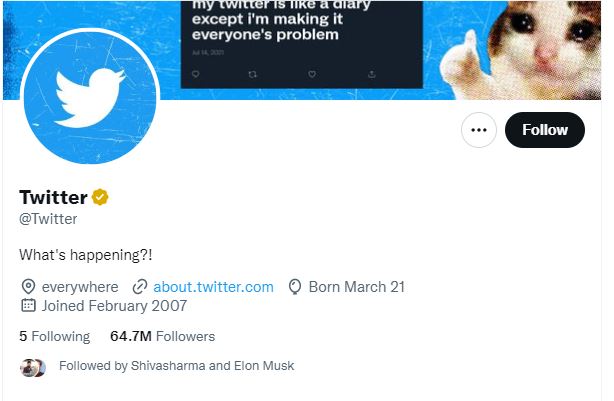The width and height of the screenshot is (614, 401).
Task: Click the gold verified badge
Action: point(100,197)
